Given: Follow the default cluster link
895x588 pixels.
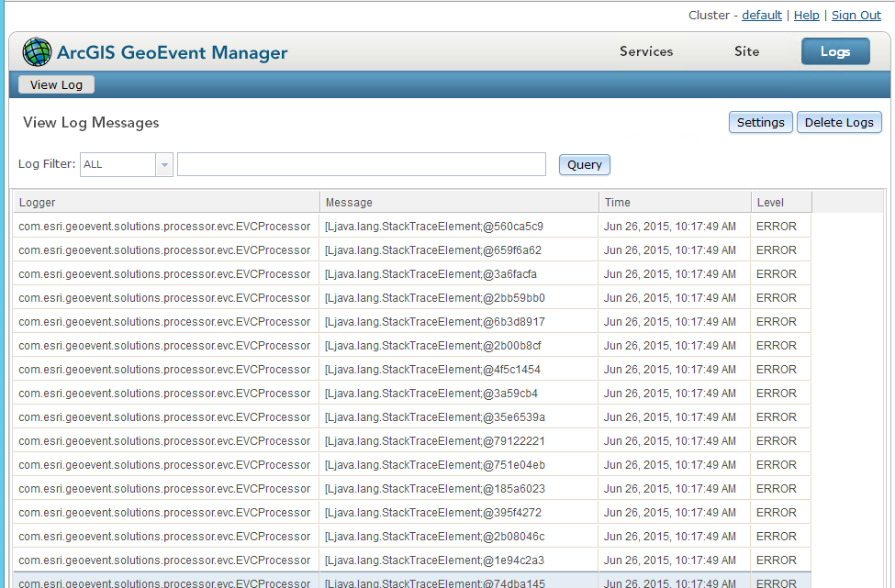Looking at the screenshot, I should tap(761, 16).
